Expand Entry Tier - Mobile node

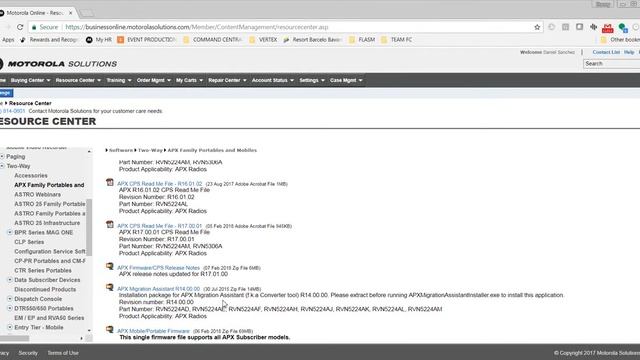[x=10, y=327]
